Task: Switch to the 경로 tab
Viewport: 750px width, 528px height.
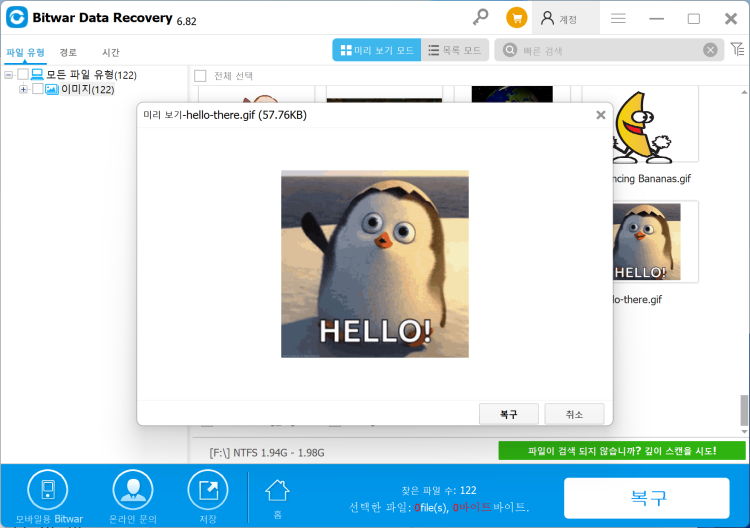Action: coord(68,52)
